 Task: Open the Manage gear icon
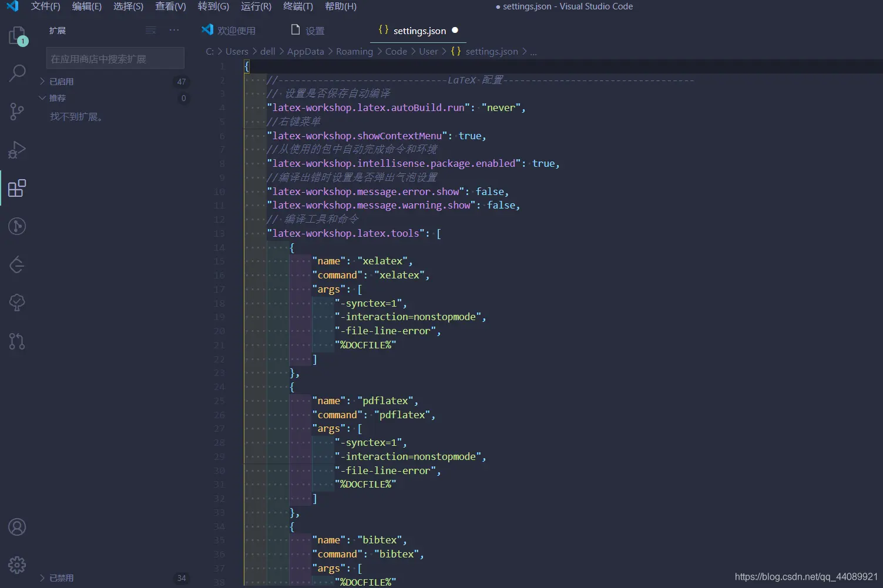tap(17, 565)
